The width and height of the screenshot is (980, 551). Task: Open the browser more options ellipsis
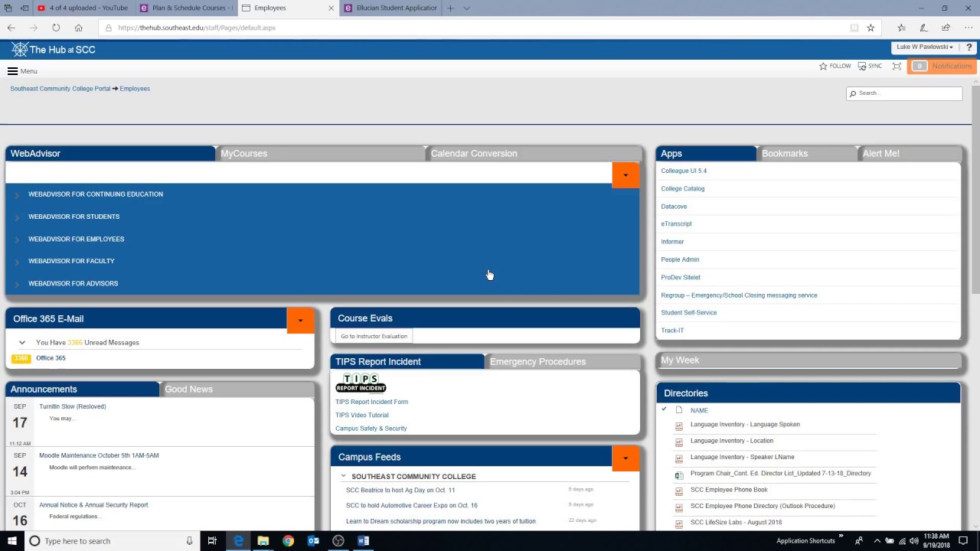tap(968, 28)
